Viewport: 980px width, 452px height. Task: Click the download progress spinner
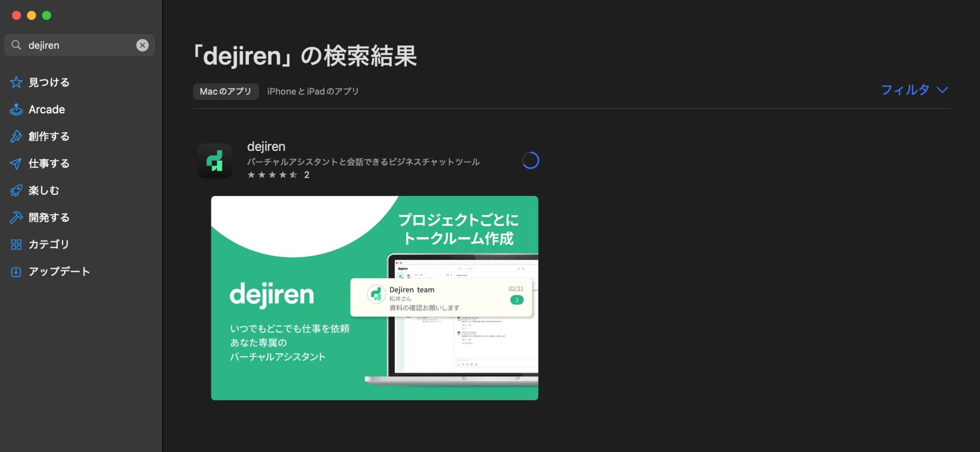530,161
